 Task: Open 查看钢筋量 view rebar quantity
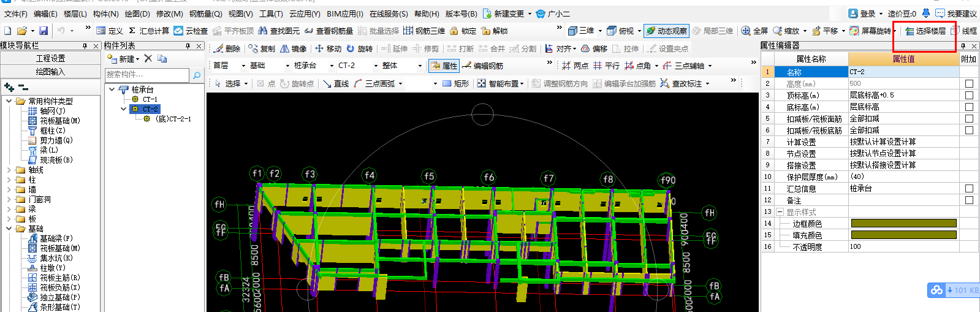[x=329, y=31]
